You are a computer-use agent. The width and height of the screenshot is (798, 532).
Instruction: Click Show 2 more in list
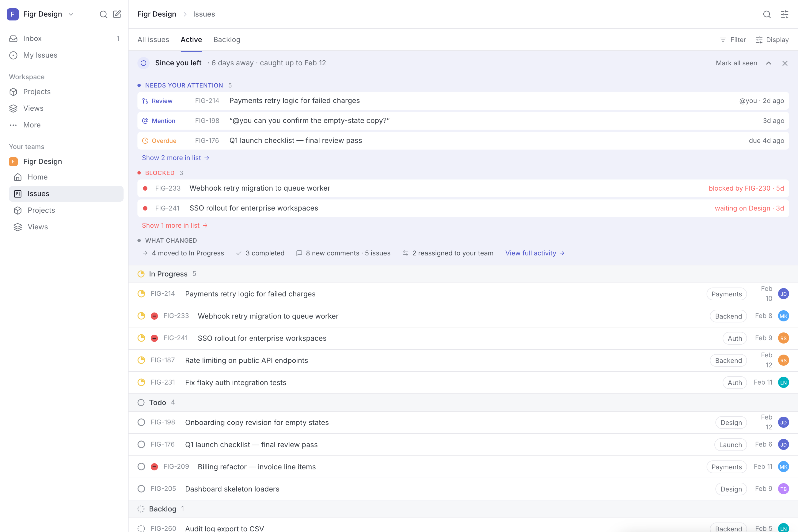point(175,158)
